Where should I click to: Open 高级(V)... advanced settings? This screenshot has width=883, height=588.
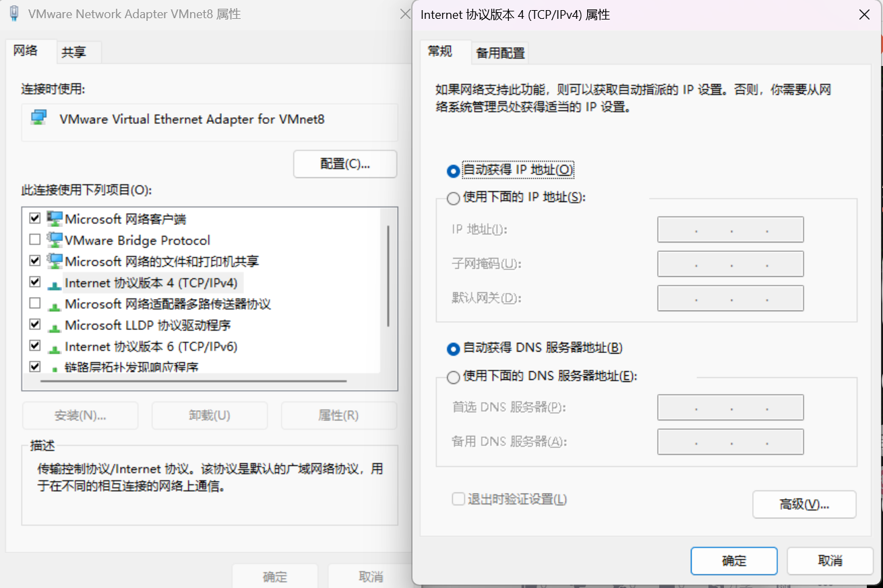[804, 504]
